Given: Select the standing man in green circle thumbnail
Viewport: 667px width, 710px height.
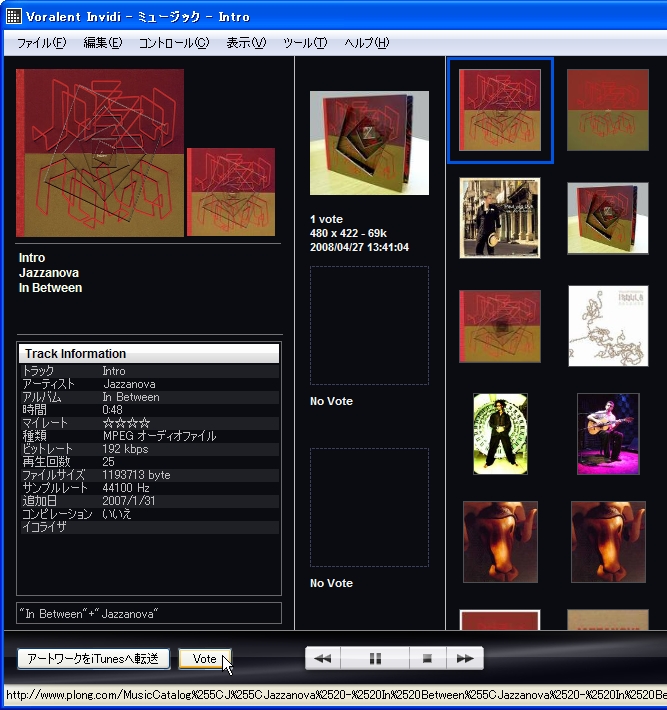Looking at the screenshot, I should click(500, 434).
